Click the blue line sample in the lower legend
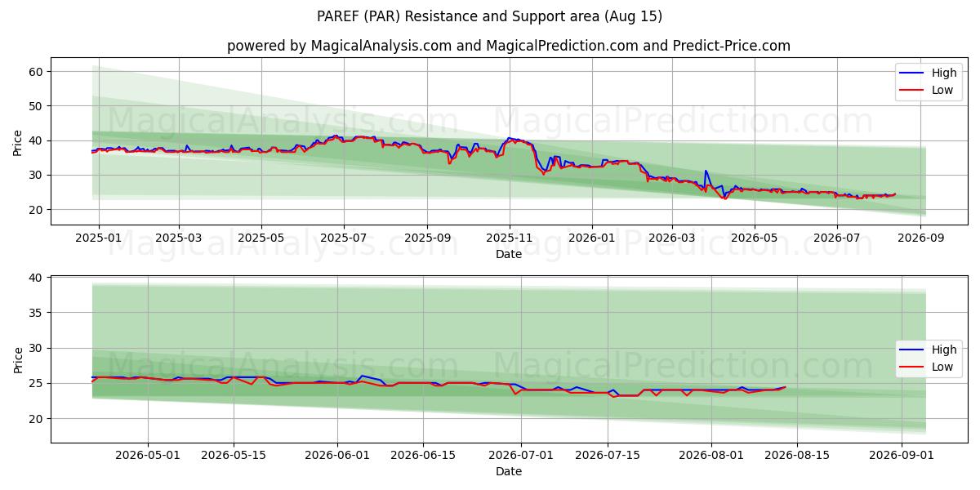The height and width of the screenshot is (490, 980). (912, 350)
